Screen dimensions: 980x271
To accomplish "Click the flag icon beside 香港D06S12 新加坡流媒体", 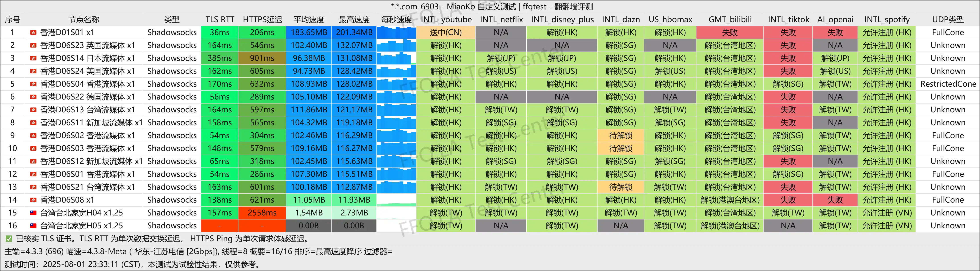I will tap(34, 161).
